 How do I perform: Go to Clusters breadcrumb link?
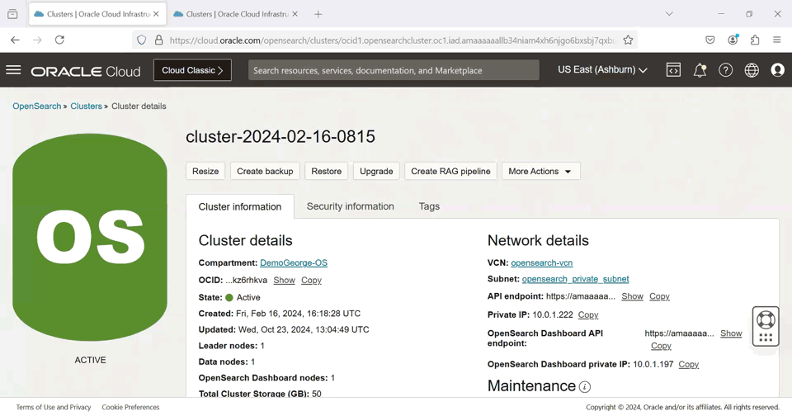coord(86,106)
